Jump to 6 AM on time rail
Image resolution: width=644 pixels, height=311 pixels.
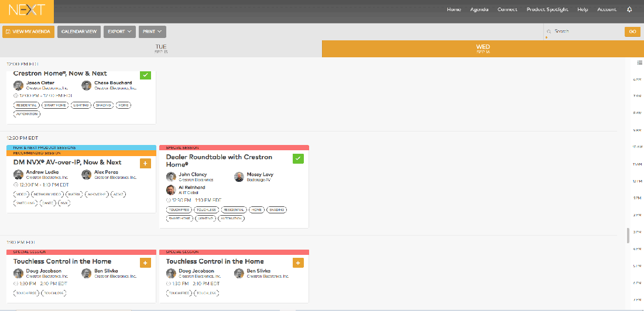[638, 79]
